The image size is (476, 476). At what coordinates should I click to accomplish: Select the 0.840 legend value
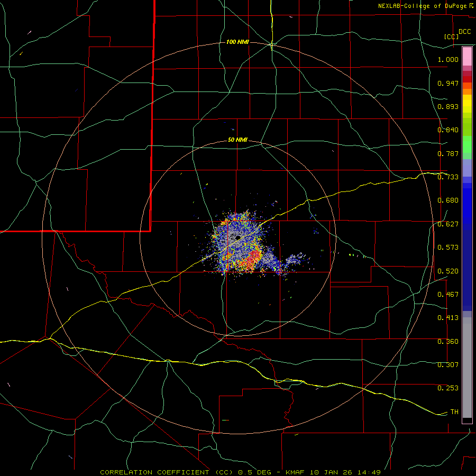pos(448,130)
